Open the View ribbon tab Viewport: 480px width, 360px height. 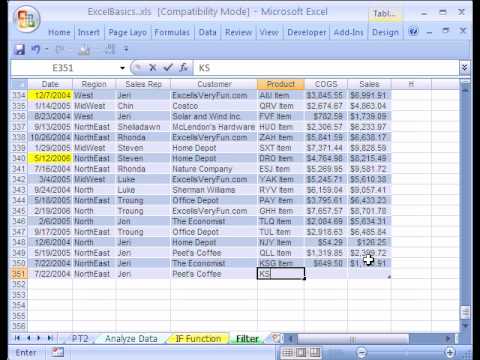(269, 32)
